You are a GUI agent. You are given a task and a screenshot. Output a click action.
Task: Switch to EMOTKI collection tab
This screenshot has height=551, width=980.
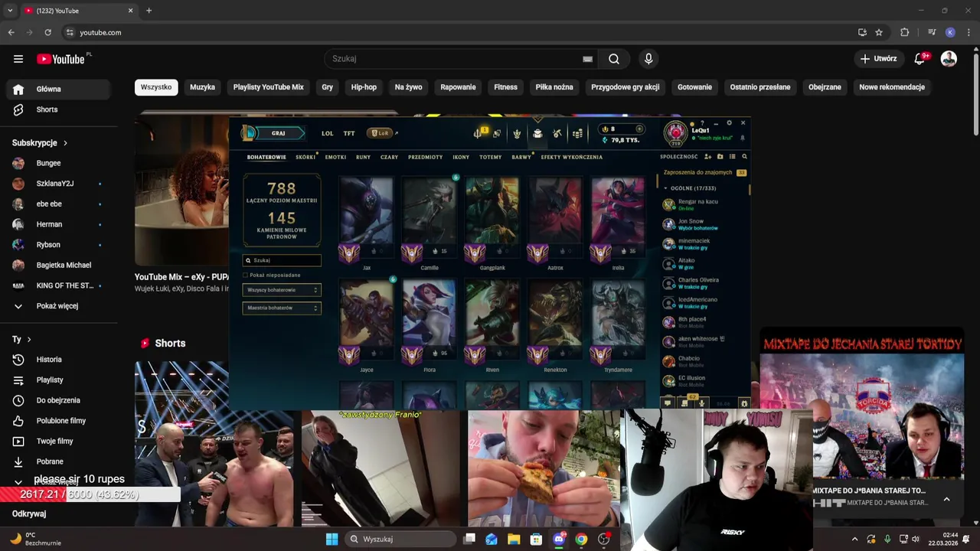pos(335,157)
